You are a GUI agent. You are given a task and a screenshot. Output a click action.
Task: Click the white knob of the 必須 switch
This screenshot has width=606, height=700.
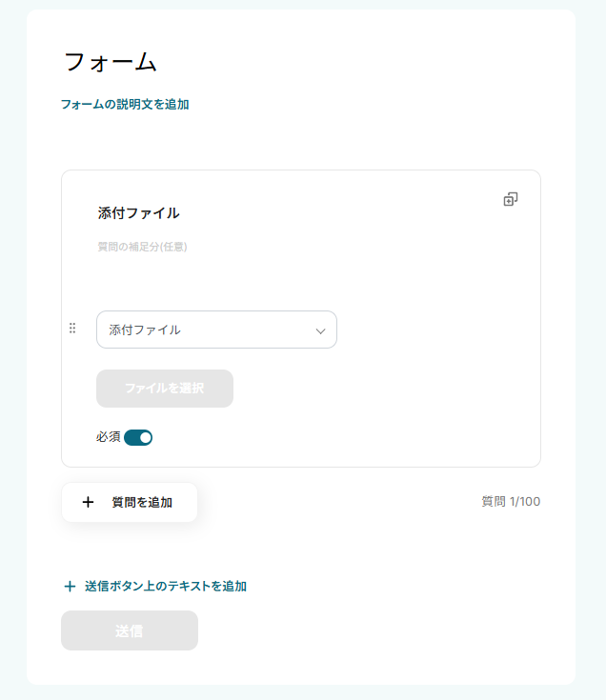click(145, 437)
